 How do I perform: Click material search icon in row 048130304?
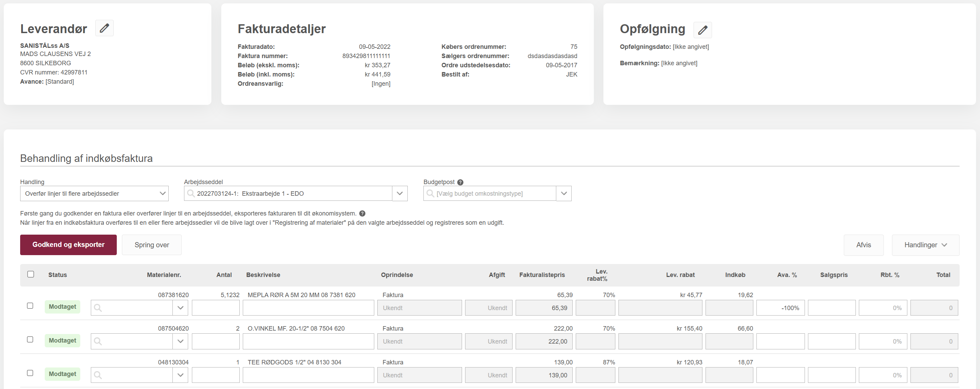click(x=98, y=375)
